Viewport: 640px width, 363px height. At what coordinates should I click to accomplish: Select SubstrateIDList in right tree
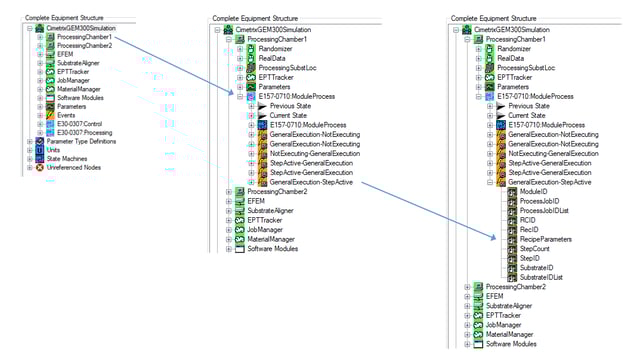tap(541, 277)
